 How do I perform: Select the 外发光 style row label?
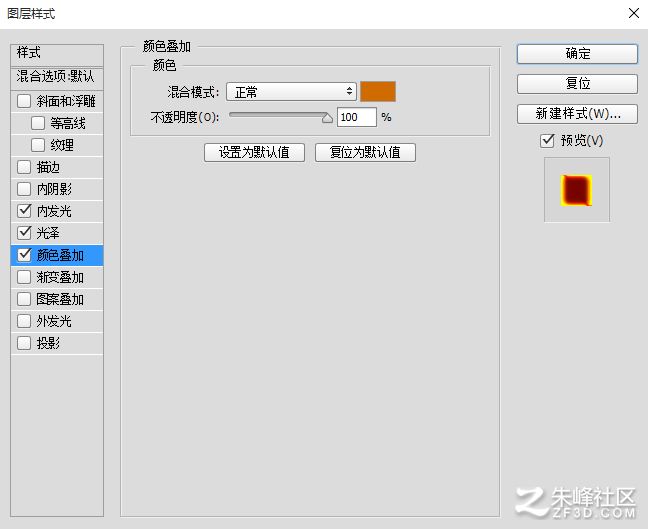(54, 321)
